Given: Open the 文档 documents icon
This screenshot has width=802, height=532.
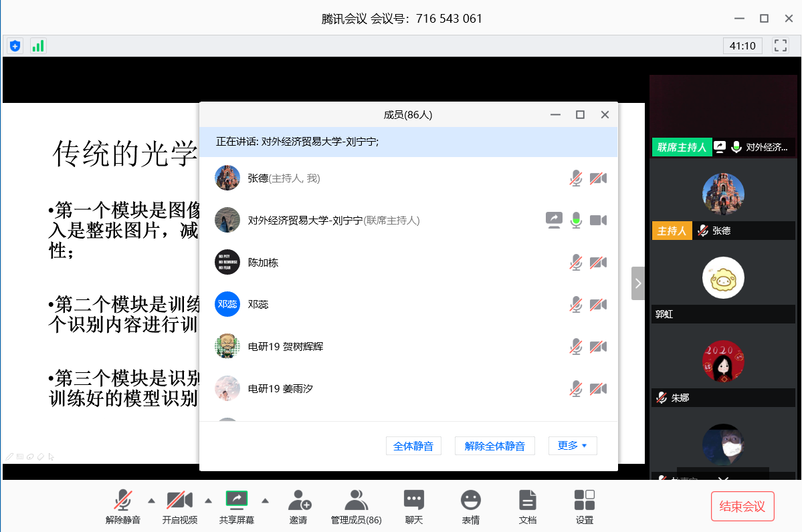Looking at the screenshot, I should 528,505.
